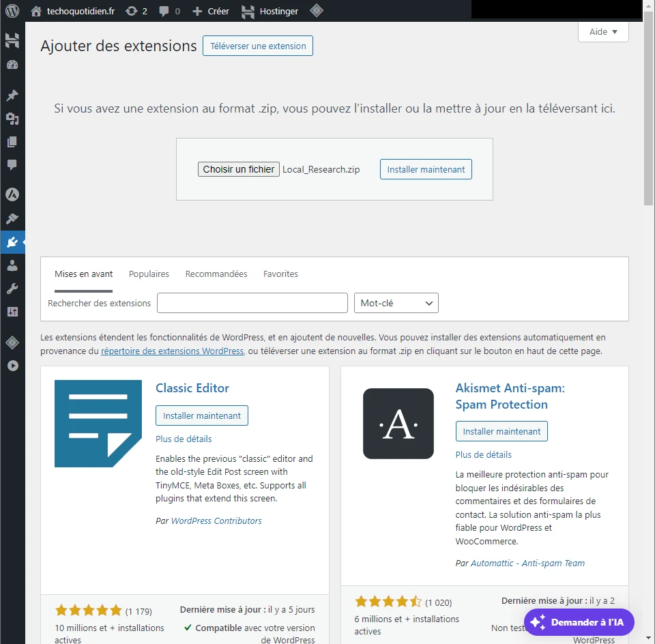This screenshot has height=644, width=655.
Task: Click the plus icon next to Créer
Action: [197, 12]
